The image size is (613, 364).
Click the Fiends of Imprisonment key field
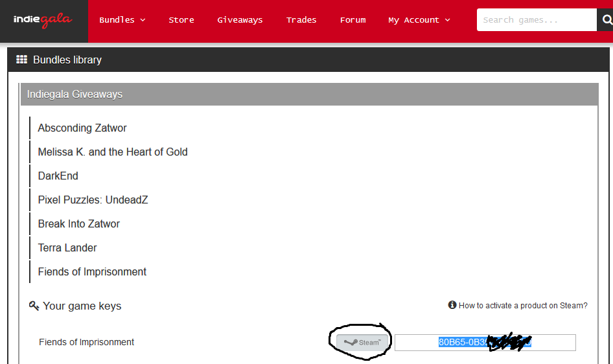[485, 342]
